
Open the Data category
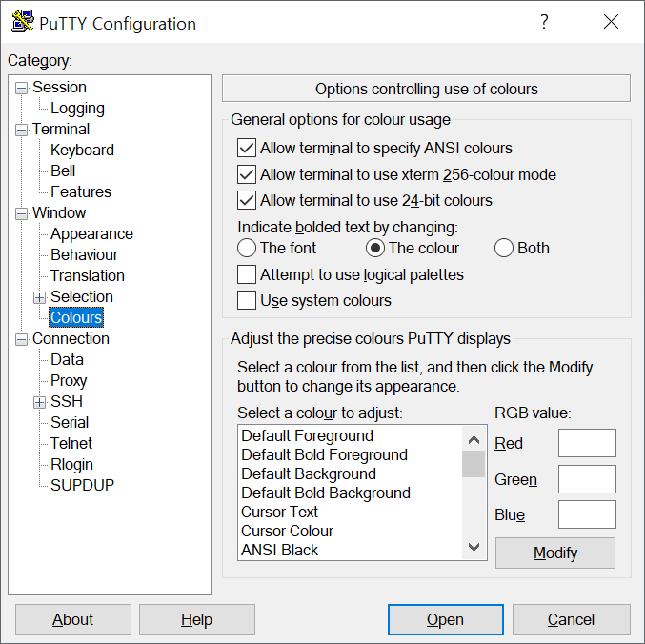click(67, 360)
